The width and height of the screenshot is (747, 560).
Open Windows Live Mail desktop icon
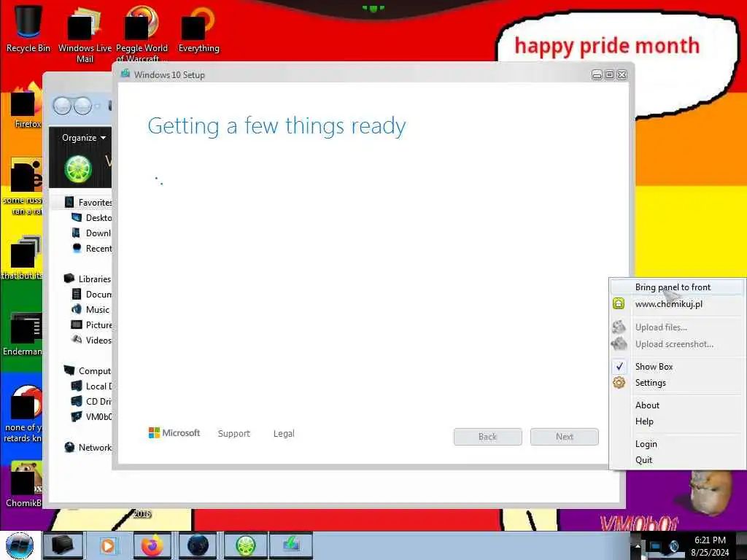point(85,34)
